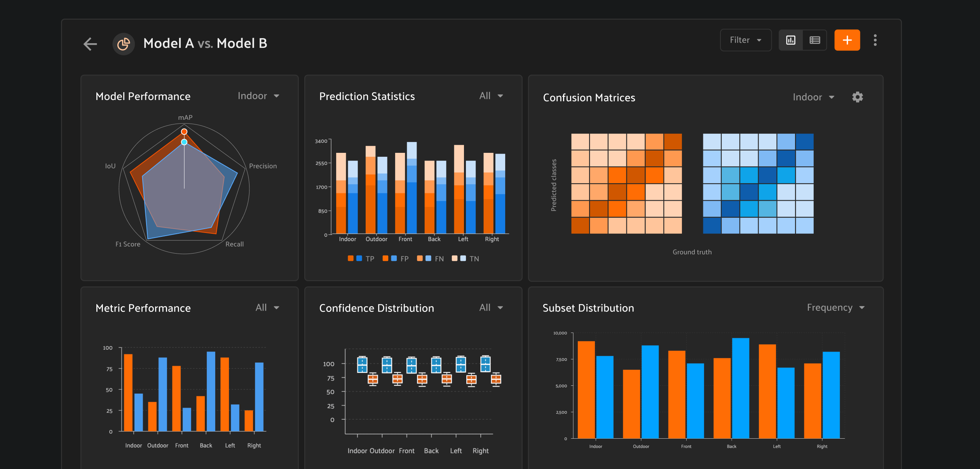
Task: Open Confusion Matrices Indoor dropdown
Action: click(813, 97)
